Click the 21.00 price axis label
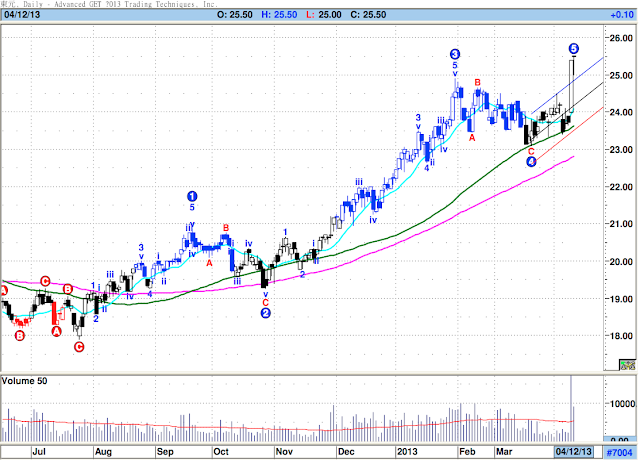 [x=621, y=224]
